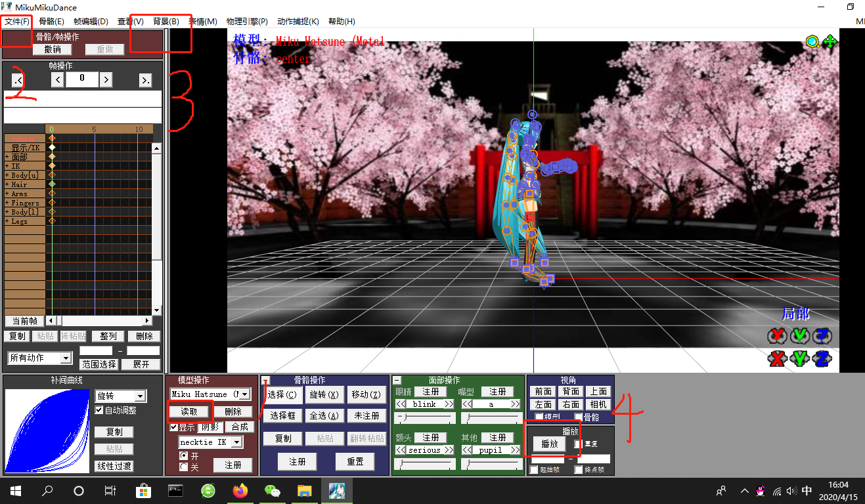865x504 pixels.
Task: Open the 表情(M) menu
Action: click(x=203, y=22)
